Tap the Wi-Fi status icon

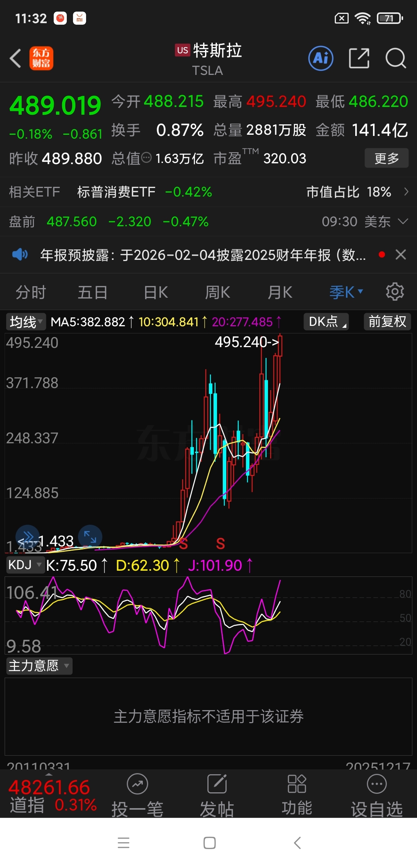(x=363, y=18)
